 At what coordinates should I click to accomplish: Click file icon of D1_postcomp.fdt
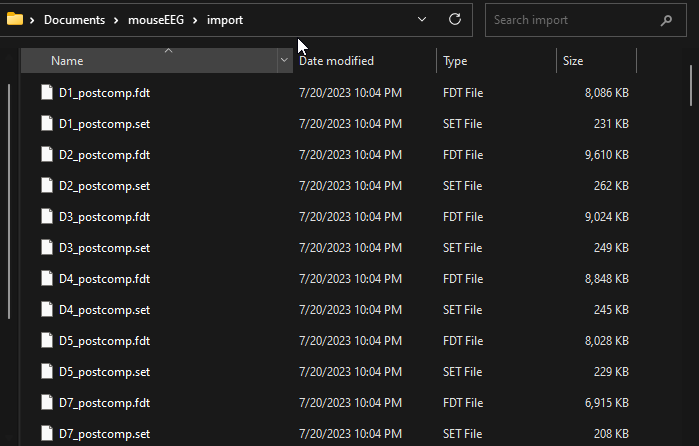pyautogui.click(x=46, y=93)
